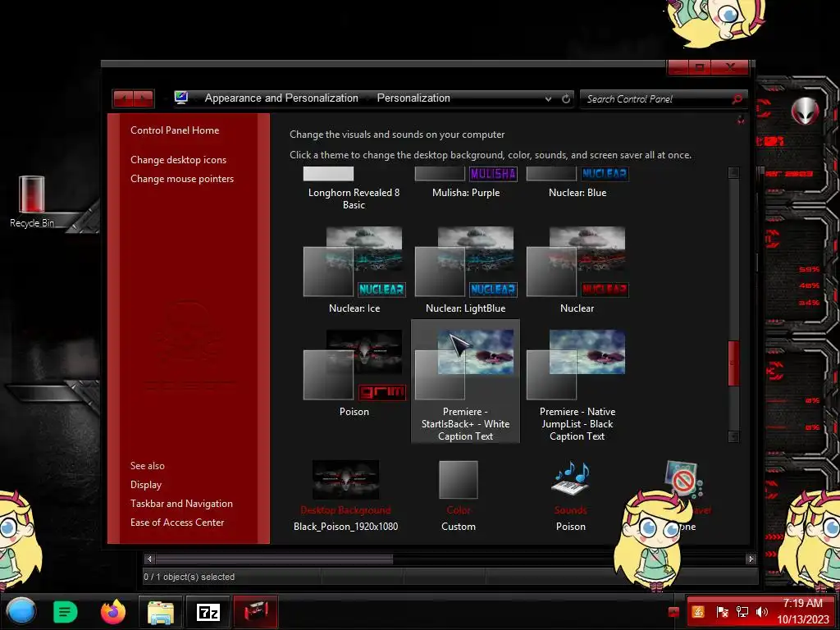Click the Forward navigation arrow
840x630 pixels.
tap(144, 98)
